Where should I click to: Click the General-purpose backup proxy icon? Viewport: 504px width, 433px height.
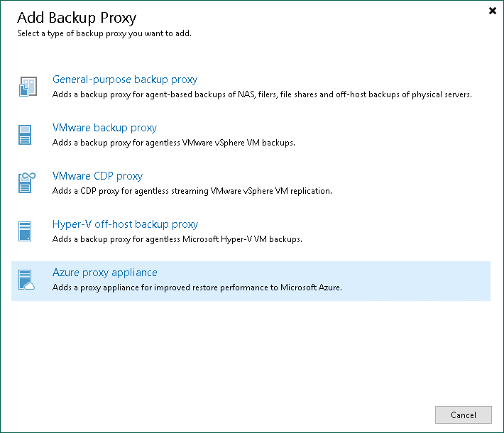tap(26, 87)
